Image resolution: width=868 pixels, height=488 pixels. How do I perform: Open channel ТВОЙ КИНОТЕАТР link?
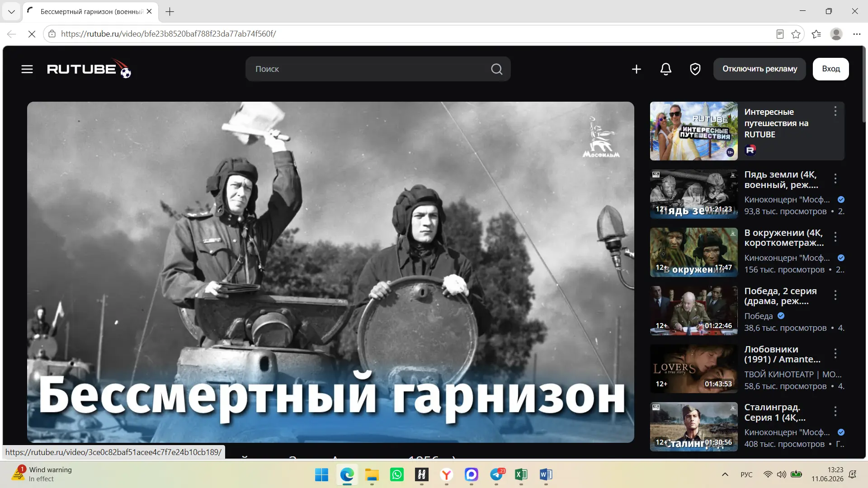pos(793,374)
